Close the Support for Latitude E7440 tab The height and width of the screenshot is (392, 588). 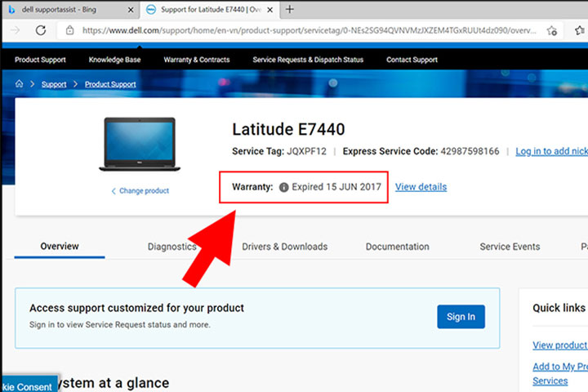tap(269, 10)
